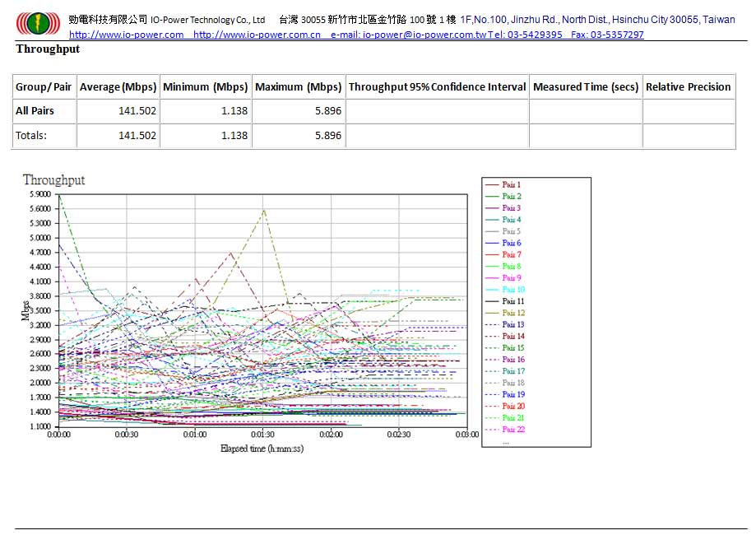Click the Pair 18 legend entry

point(505,383)
